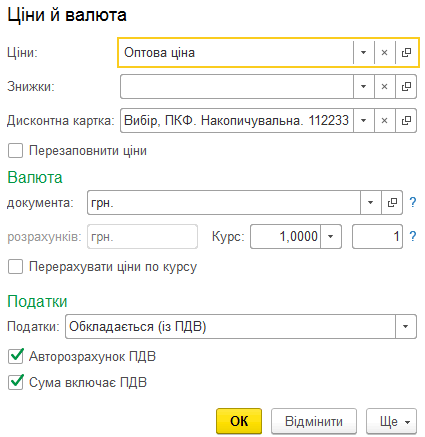Click the Валюта section heading
This screenshot has width=425, height=437.
(35, 177)
